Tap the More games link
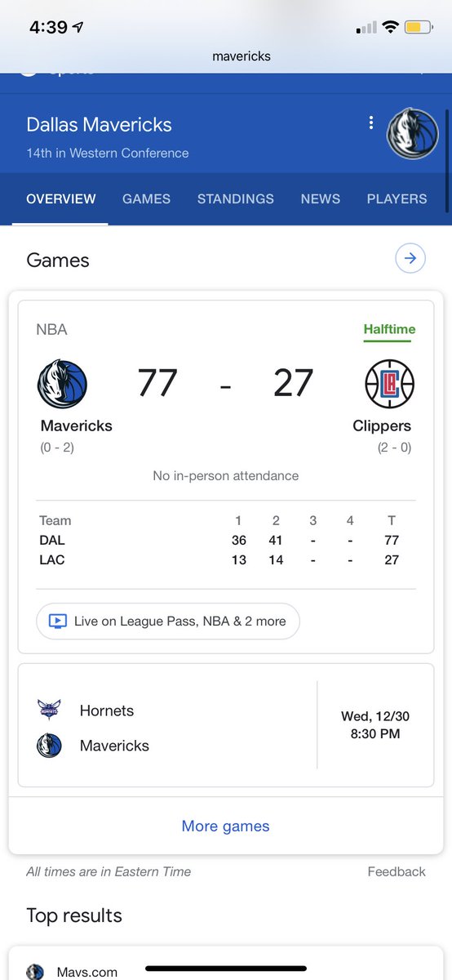The height and width of the screenshot is (980, 452). 226,826
